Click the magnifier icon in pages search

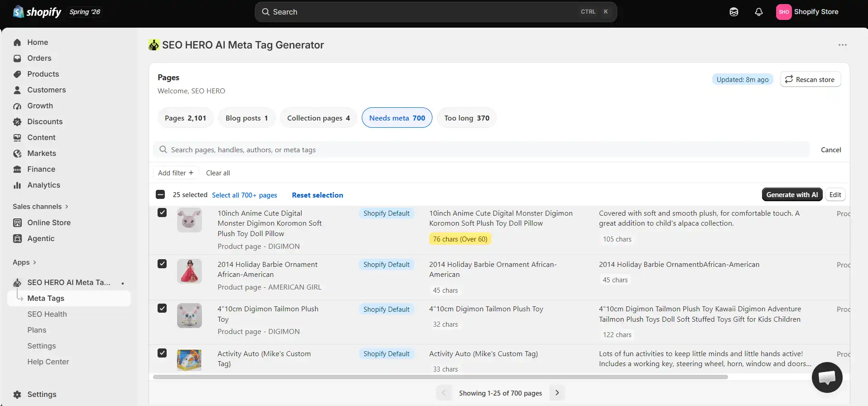tap(163, 149)
